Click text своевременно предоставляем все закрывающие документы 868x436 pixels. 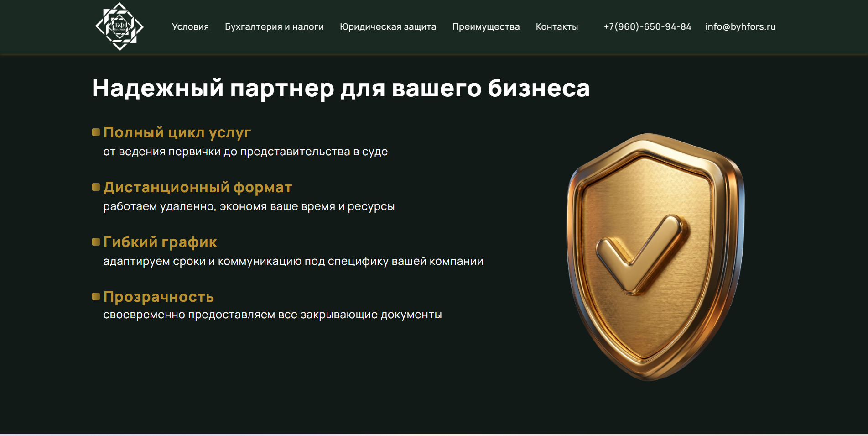pyautogui.click(x=272, y=315)
